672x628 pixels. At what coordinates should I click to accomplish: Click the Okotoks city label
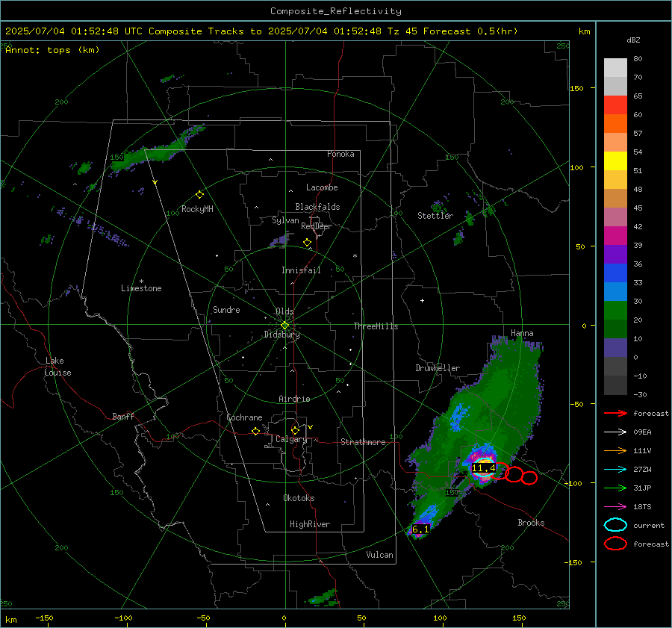[x=299, y=498]
